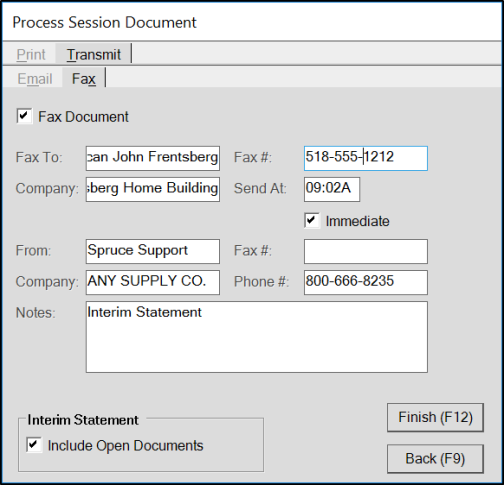Click the empty sender Fax # field

(366, 251)
